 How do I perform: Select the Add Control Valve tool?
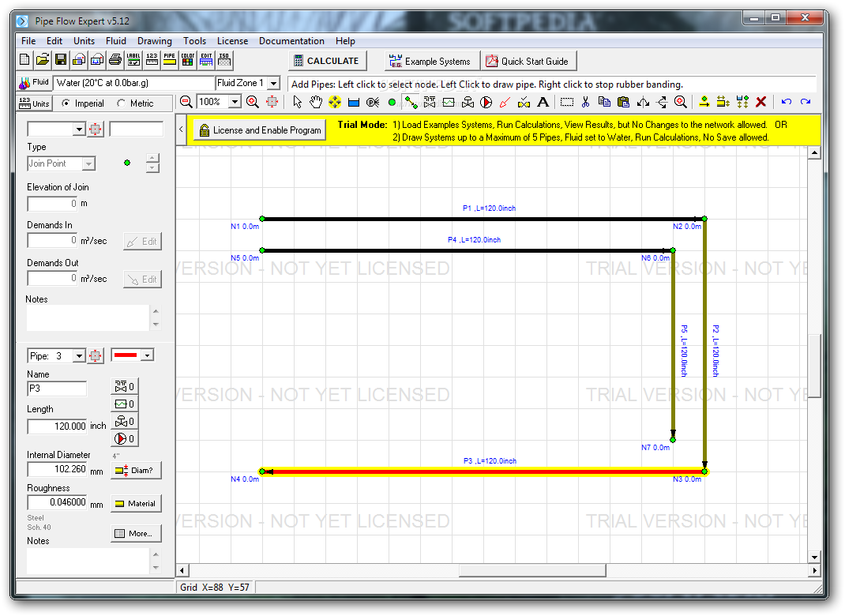[x=468, y=102]
